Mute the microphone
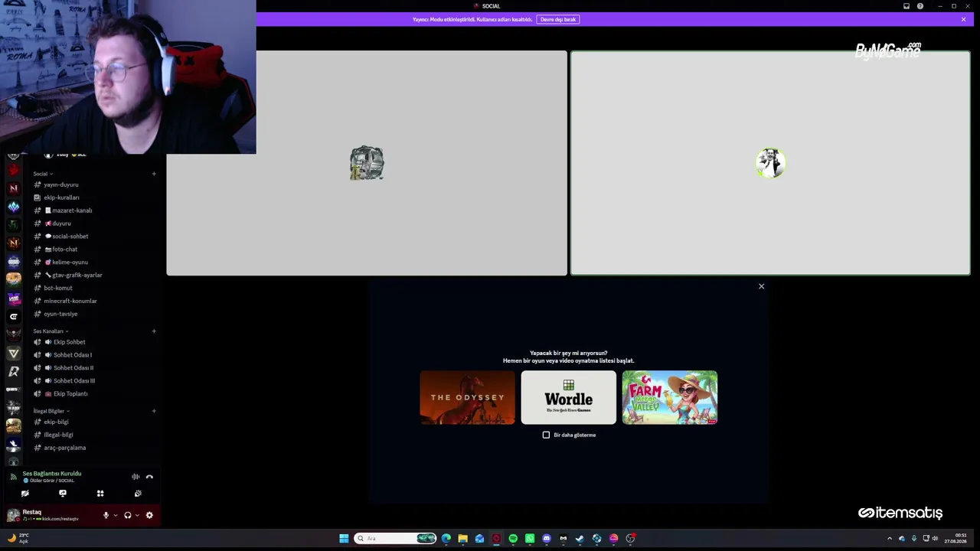The height and width of the screenshot is (551, 980). click(106, 515)
